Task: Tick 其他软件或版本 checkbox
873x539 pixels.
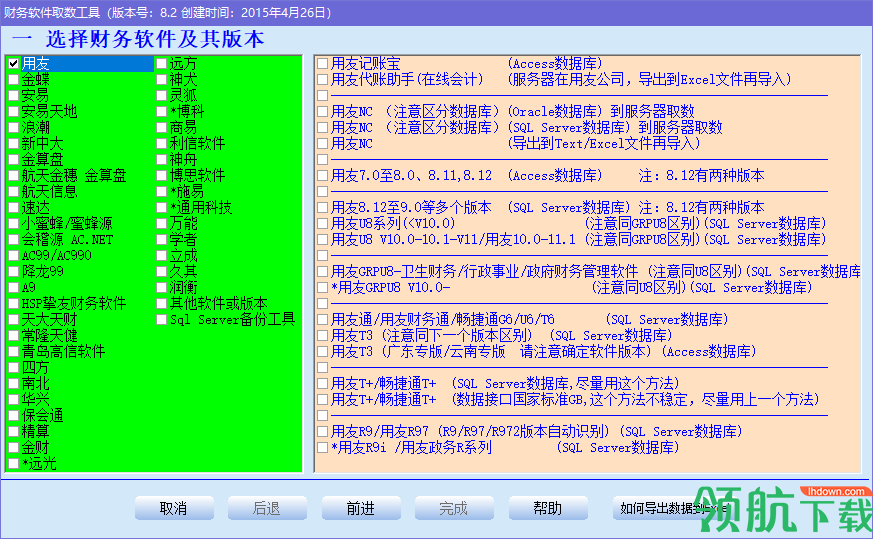Action: tap(161, 304)
